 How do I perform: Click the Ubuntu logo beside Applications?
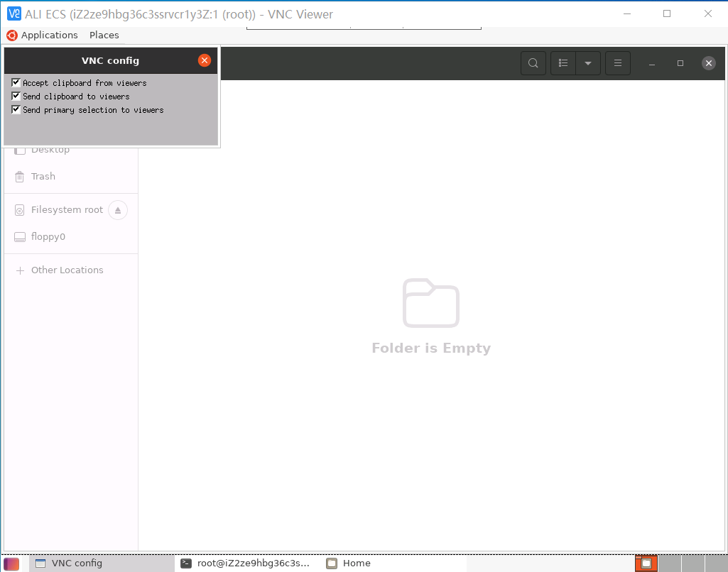tap(12, 35)
